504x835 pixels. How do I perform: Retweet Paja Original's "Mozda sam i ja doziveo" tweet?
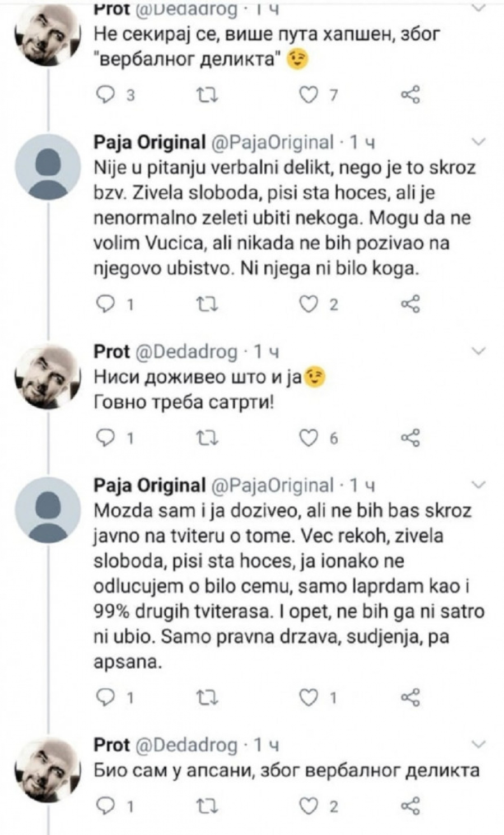tap(208, 698)
